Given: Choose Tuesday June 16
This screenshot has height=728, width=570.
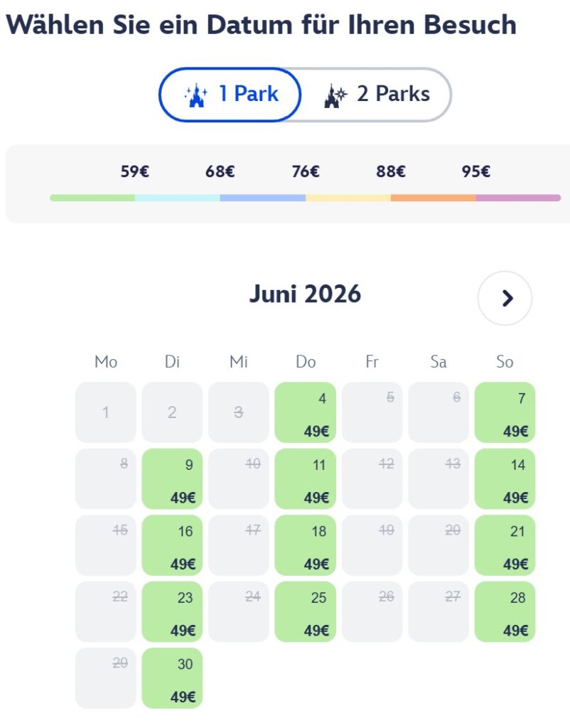Looking at the screenshot, I should coord(172,545).
